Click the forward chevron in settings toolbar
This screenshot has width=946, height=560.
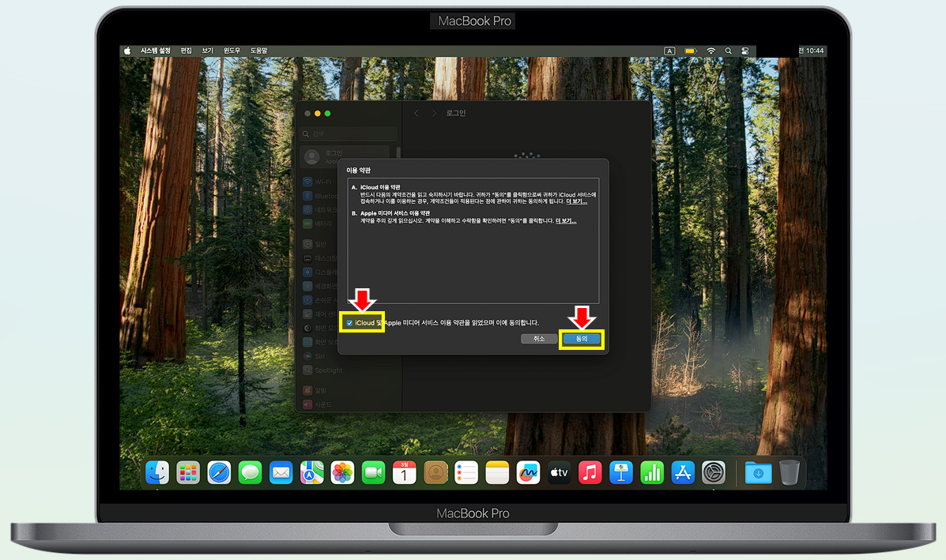tap(433, 113)
